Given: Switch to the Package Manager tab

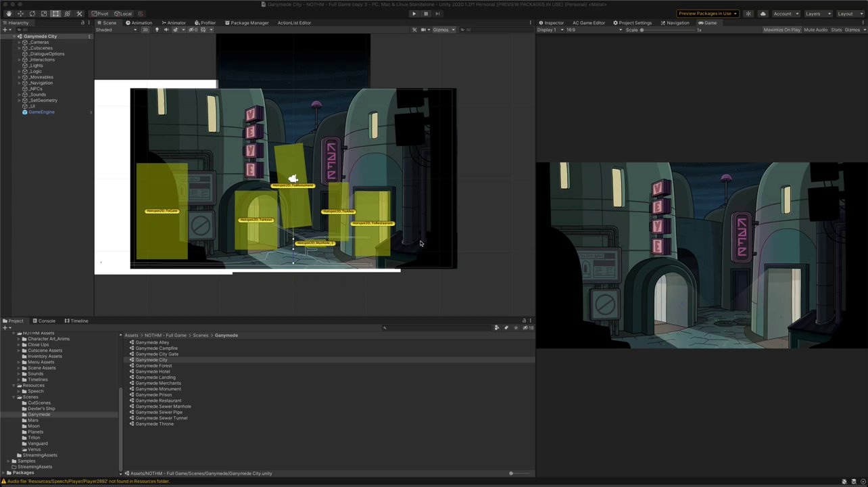Looking at the screenshot, I should (246, 23).
